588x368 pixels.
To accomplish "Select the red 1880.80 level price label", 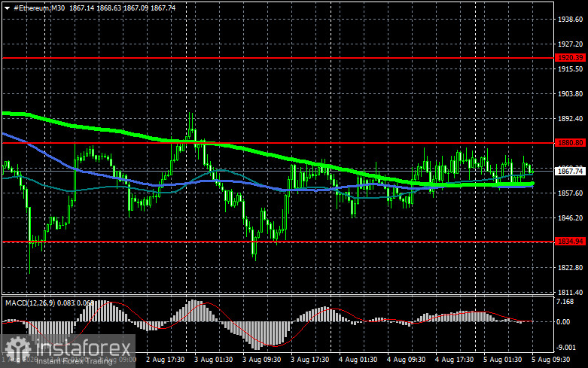I will pos(571,143).
